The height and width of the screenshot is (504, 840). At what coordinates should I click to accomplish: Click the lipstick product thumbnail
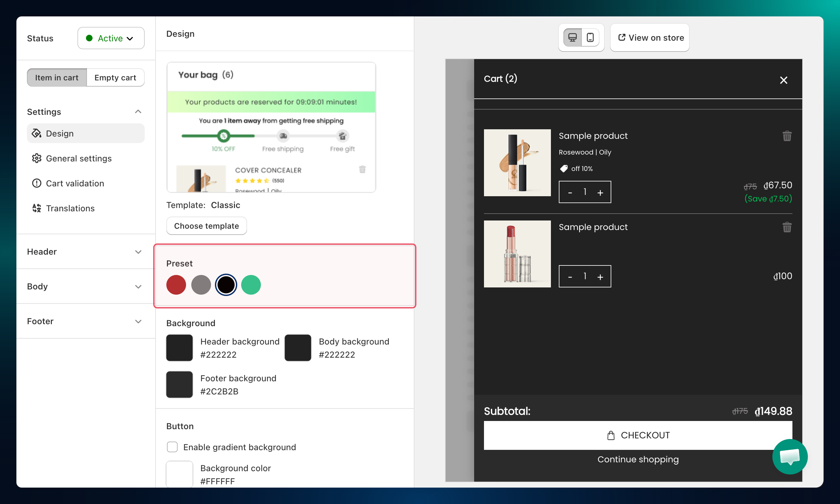coord(517,254)
